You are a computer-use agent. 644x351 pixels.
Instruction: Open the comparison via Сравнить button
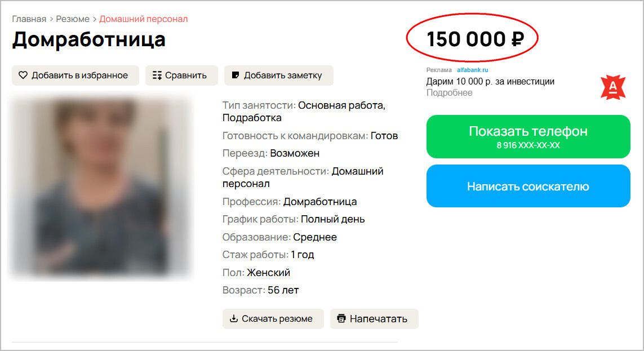coord(181,75)
